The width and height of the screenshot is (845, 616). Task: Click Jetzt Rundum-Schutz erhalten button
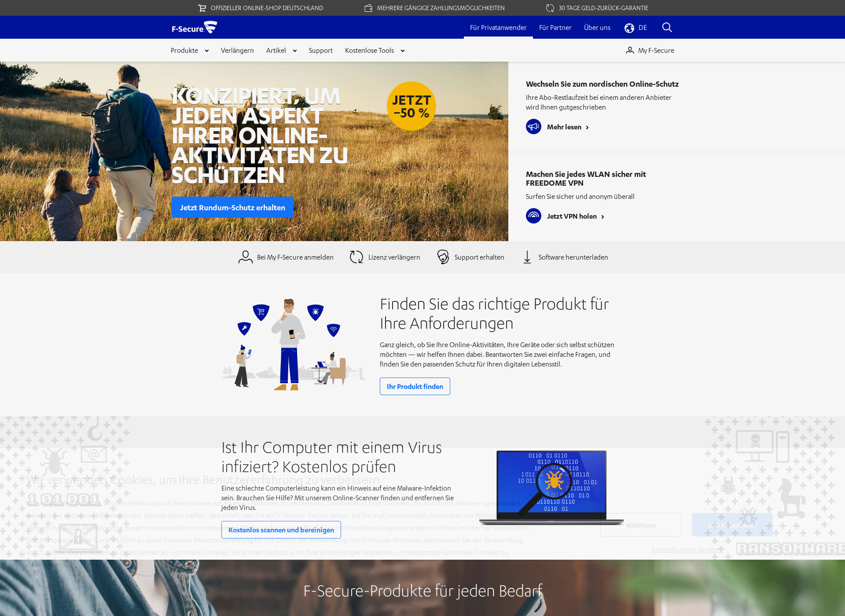[232, 208]
